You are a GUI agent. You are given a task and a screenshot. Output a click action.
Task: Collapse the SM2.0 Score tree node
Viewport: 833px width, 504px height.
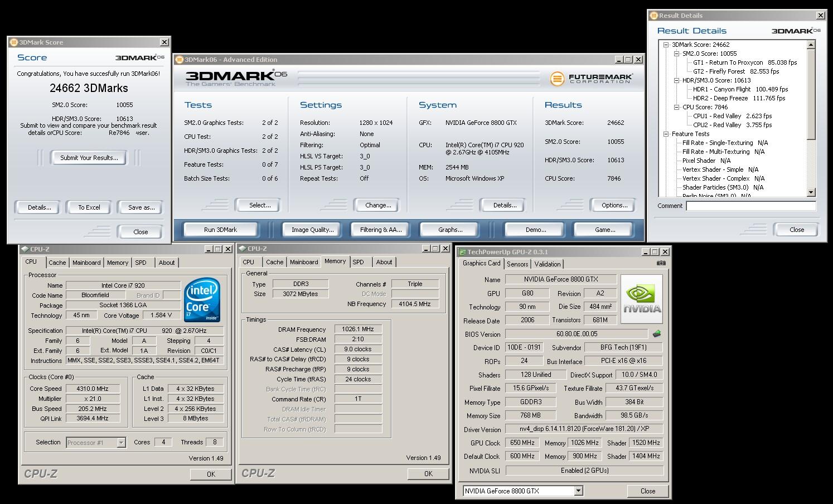pos(677,54)
